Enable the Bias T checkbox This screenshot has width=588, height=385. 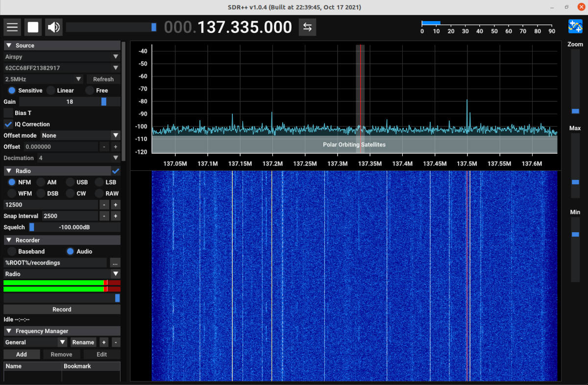(8, 113)
